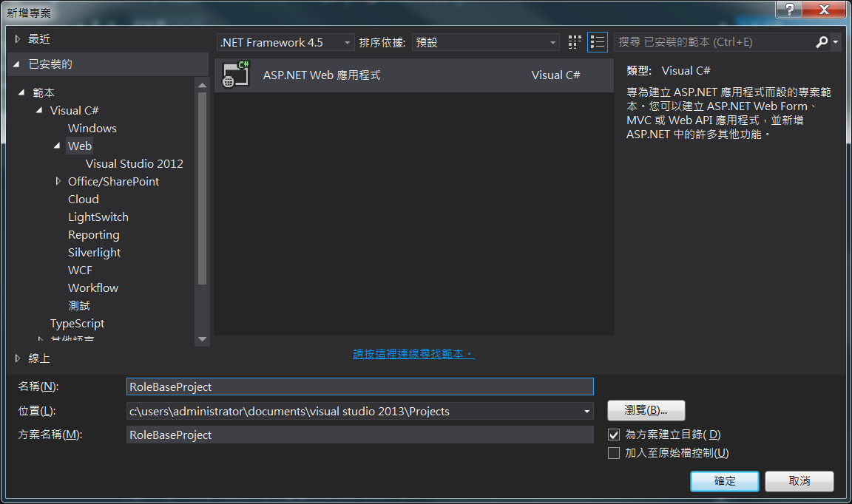Click the template tree scrollbar thumb

tap(202, 188)
